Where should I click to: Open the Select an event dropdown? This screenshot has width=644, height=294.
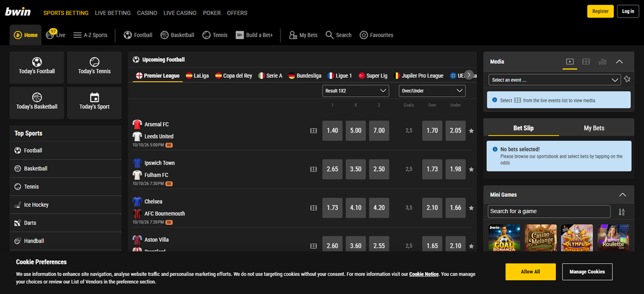pos(555,80)
